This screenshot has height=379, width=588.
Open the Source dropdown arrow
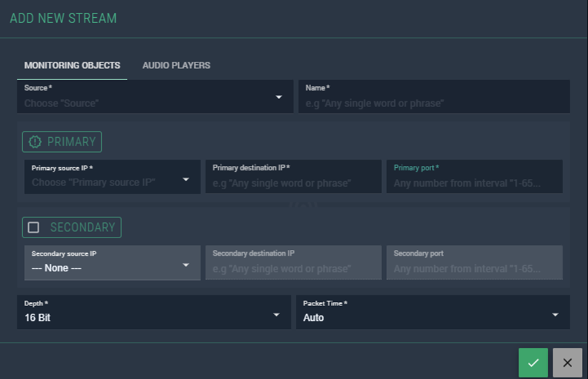(279, 97)
